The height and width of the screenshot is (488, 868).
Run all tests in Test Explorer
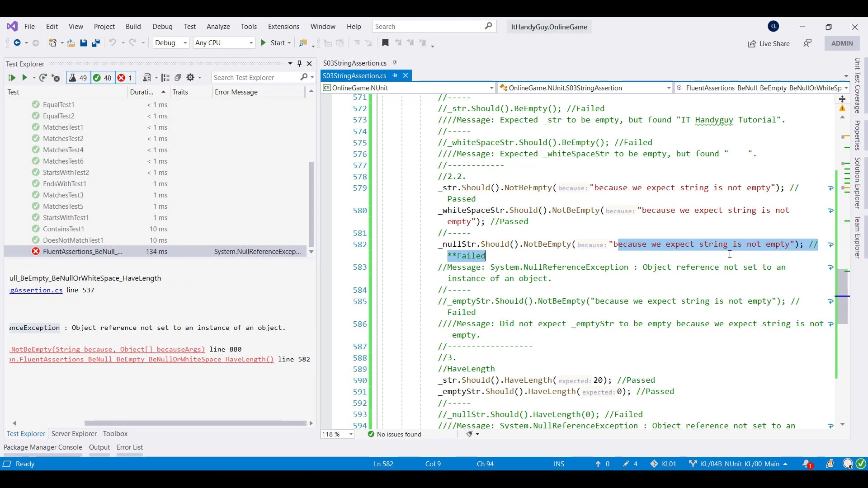coord(12,78)
